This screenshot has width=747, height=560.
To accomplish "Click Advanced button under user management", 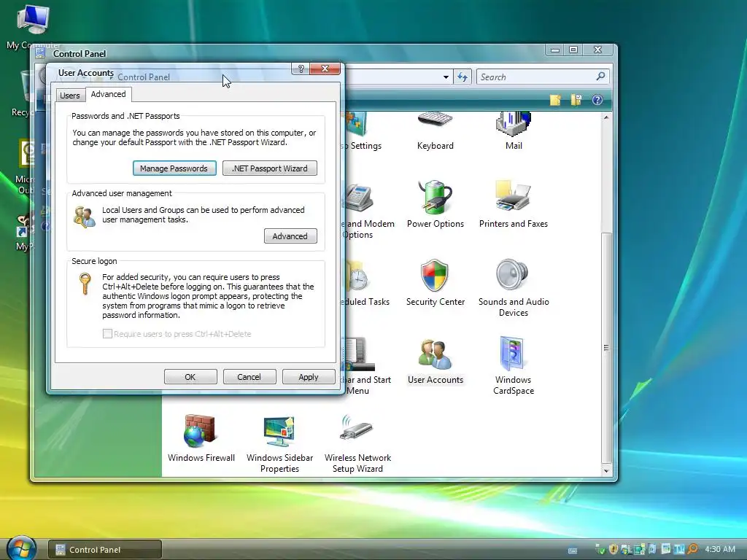I will pos(290,236).
